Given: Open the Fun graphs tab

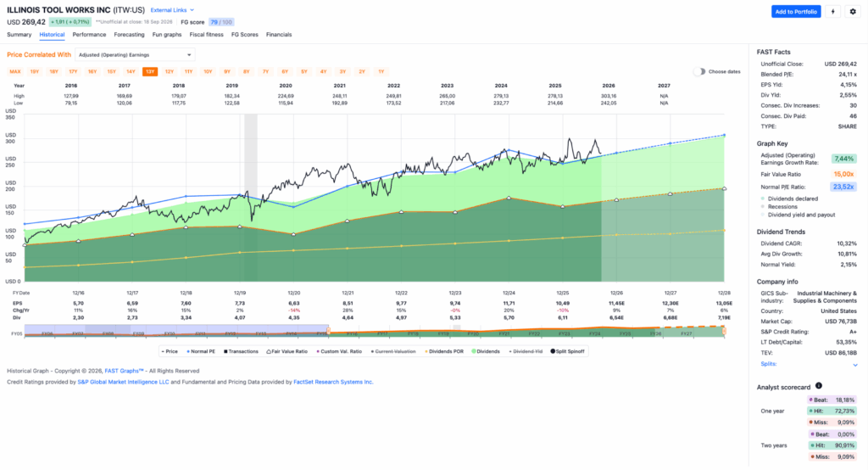Looking at the screenshot, I should [x=167, y=35].
